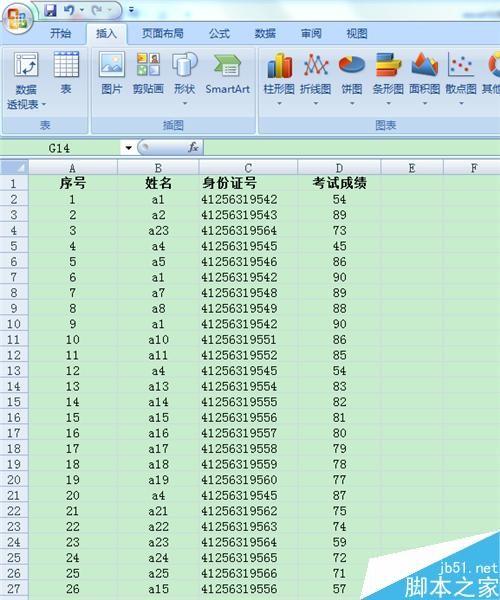Viewport: 500px width, 600px height.
Task: Open the 数据 ribbon tab
Action: (x=265, y=34)
